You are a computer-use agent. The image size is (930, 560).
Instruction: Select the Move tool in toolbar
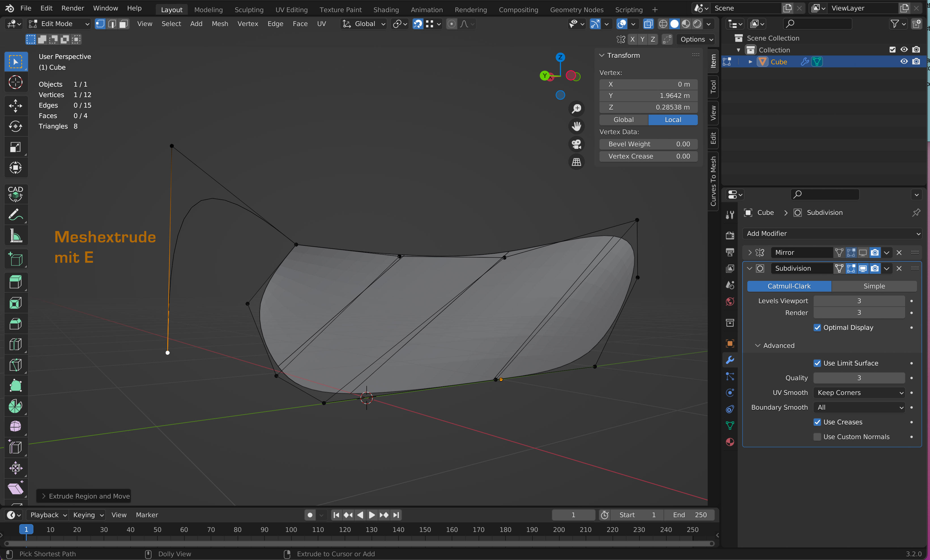(15, 106)
